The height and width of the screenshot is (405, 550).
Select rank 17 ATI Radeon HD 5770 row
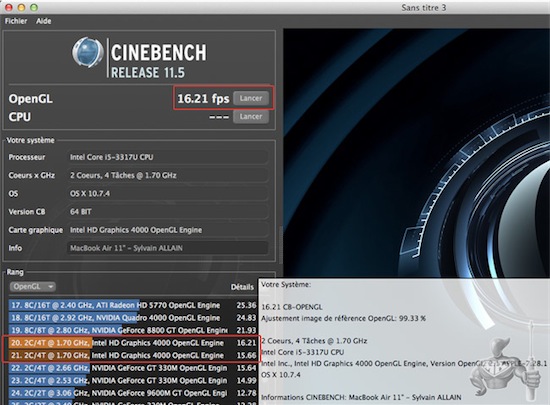click(133, 305)
